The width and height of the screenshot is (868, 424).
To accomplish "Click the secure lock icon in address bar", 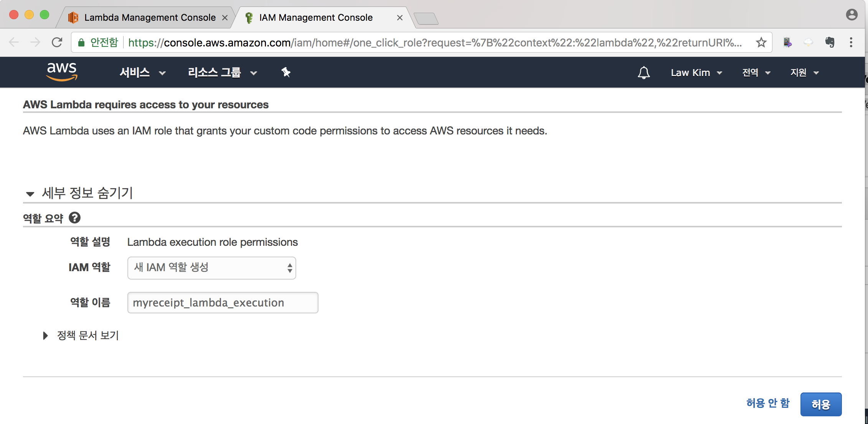I will (x=81, y=43).
